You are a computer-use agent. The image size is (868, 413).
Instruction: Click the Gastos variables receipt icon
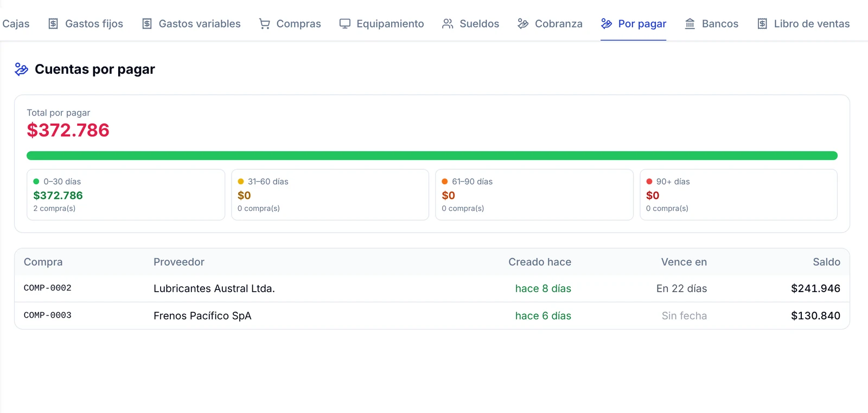click(x=147, y=24)
